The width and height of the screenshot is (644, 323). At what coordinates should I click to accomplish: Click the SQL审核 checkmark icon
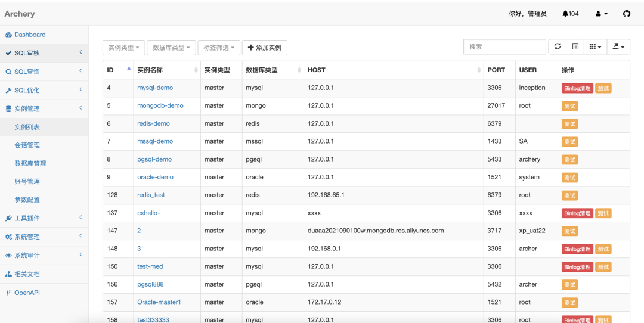pos(8,54)
